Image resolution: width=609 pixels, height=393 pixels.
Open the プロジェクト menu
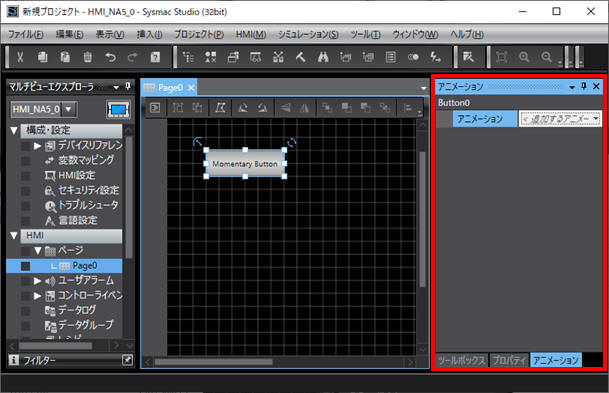coord(198,35)
